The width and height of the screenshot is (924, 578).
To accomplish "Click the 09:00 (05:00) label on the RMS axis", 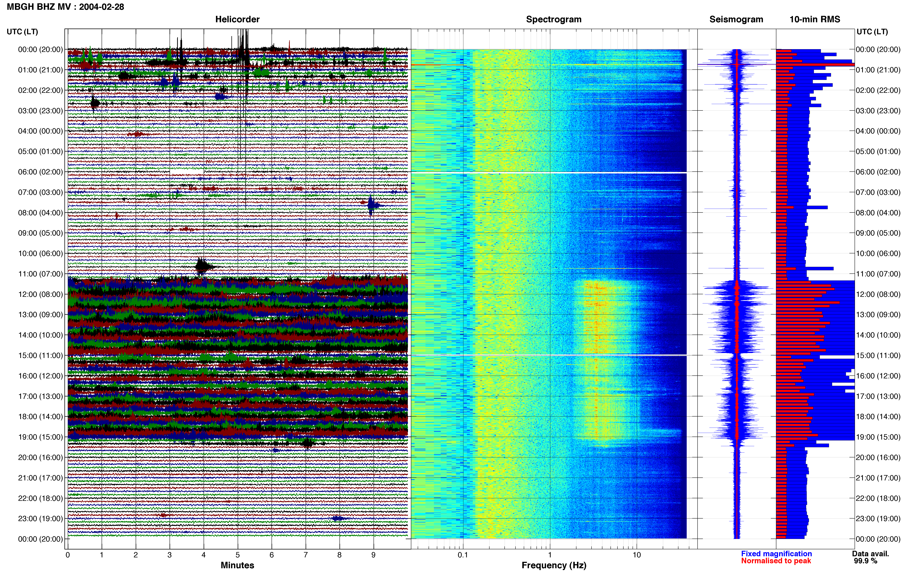I will (x=878, y=233).
